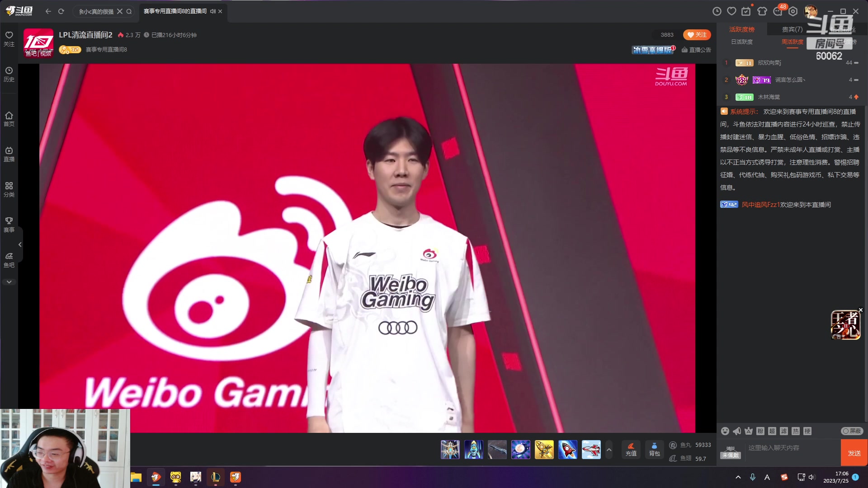
Task: Click the LPL streamer avatar 鱼吧|视频
Action: click(38, 42)
